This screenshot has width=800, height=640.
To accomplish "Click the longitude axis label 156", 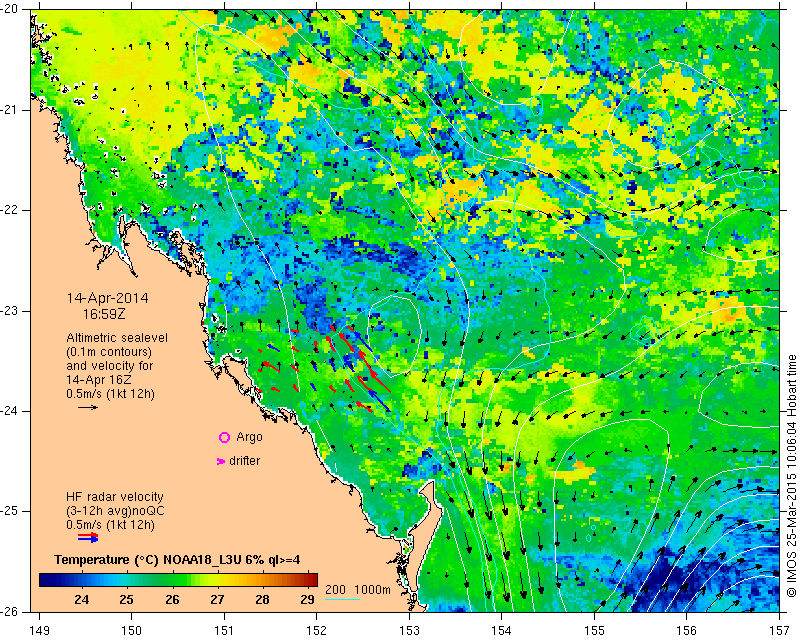I will pyautogui.click(x=686, y=631).
